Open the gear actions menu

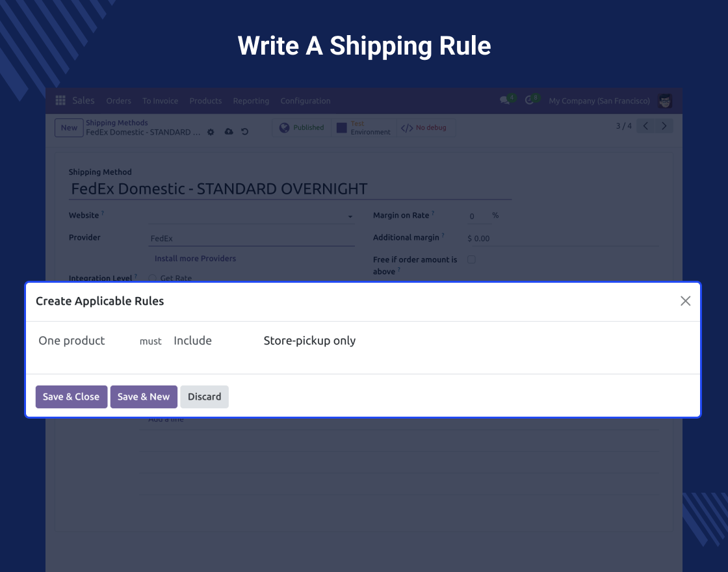[x=211, y=133]
